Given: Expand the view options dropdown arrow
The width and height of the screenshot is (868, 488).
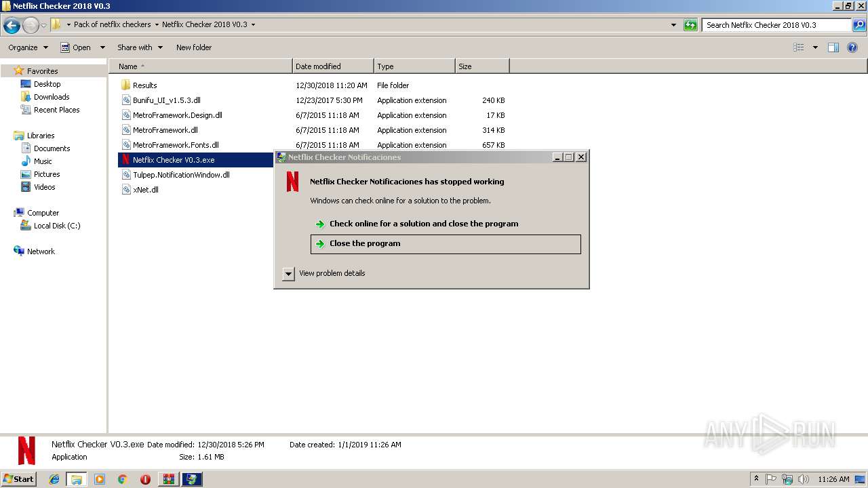Looking at the screenshot, I should tap(815, 47).
